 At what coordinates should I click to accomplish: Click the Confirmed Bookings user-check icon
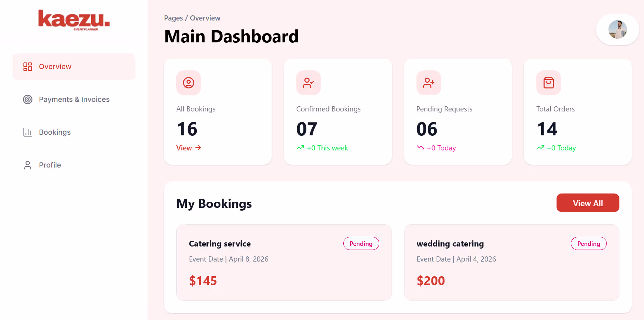point(309,83)
